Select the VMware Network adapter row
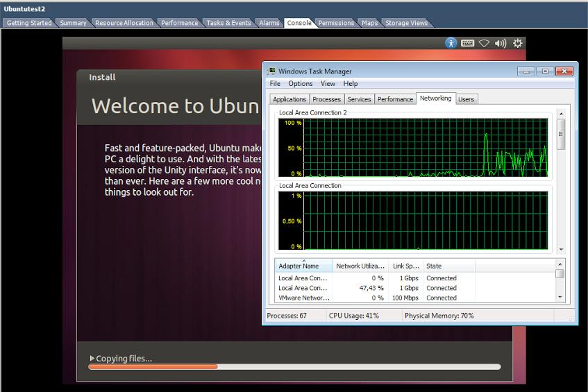Image resolution: width=588 pixels, height=392 pixels. pos(414,298)
